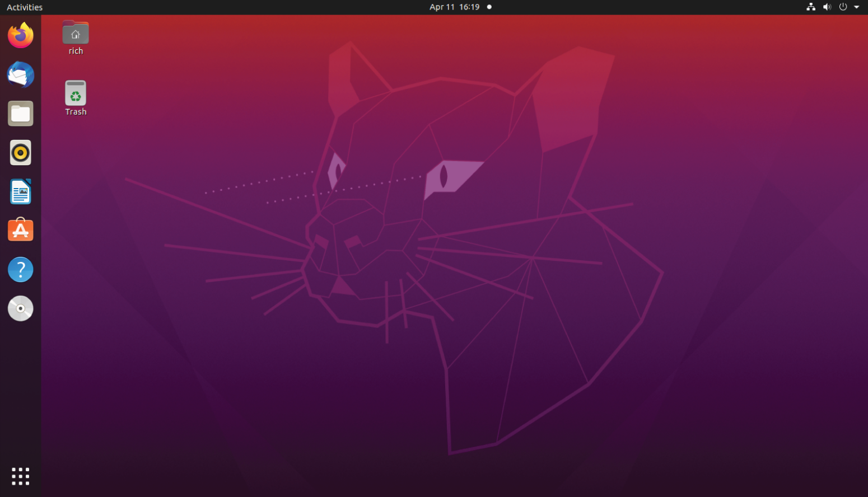The width and height of the screenshot is (868, 497).
Task: Open the Apr 11 16:19 clock menu
Action: [454, 7]
